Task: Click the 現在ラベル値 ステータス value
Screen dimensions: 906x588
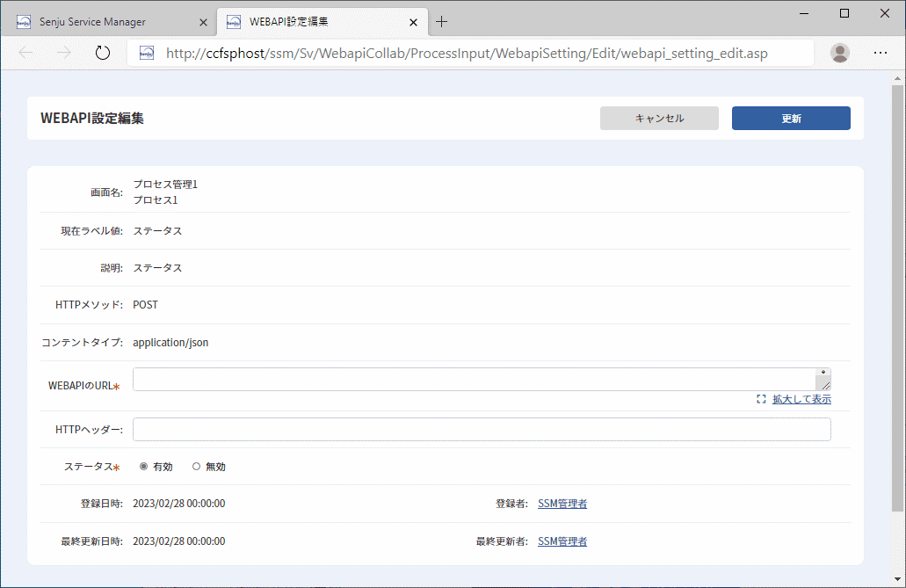Action: [x=158, y=230]
